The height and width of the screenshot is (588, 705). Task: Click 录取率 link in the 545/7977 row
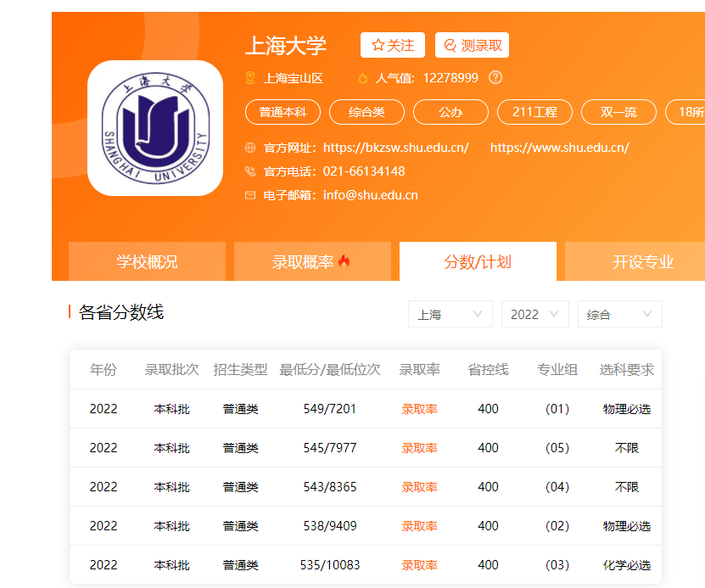419,448
